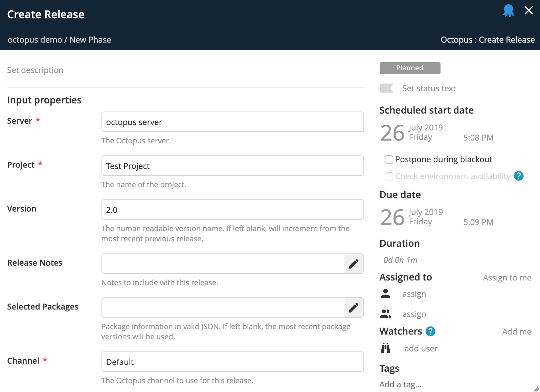Click the Tags heading
The height and width of the screenshot is (392, 540).
pyautogui.click(x=389, y=368)
